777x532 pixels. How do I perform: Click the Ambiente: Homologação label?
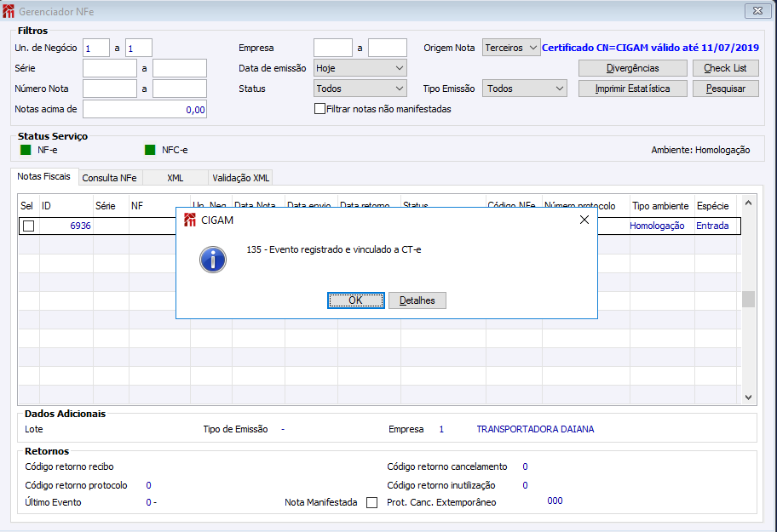click(x=700, y=150)
